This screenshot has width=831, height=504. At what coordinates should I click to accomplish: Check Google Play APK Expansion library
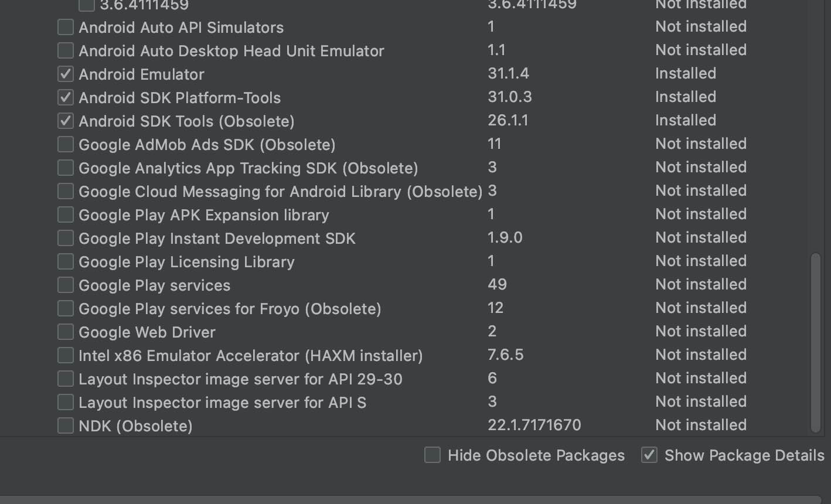66,214
